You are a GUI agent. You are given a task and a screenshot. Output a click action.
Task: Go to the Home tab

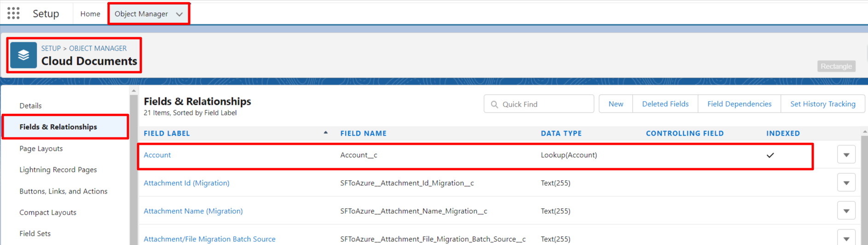90,14
